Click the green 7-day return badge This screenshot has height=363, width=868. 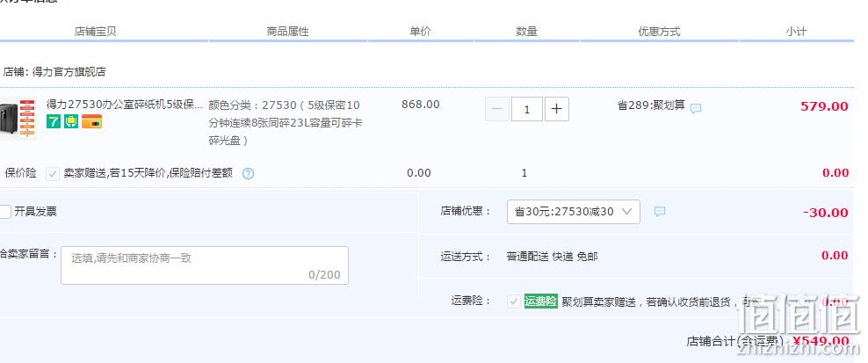53,121
